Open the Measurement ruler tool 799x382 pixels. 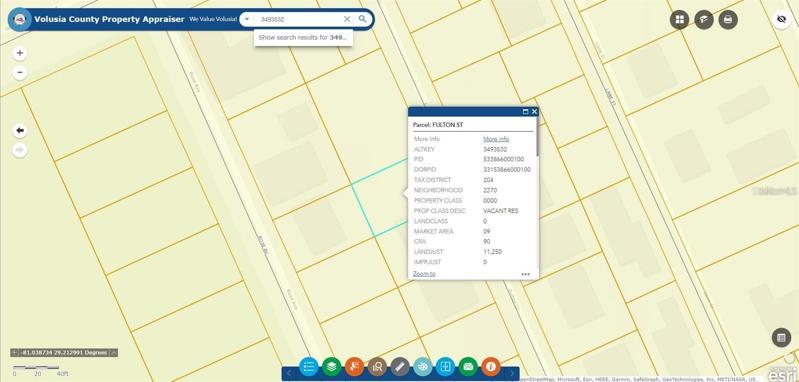click(400, 366)
